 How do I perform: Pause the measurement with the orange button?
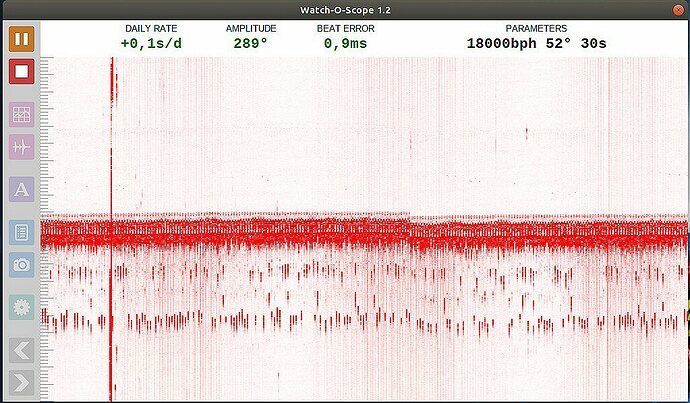pyautogui.click(x=21, y=39)
